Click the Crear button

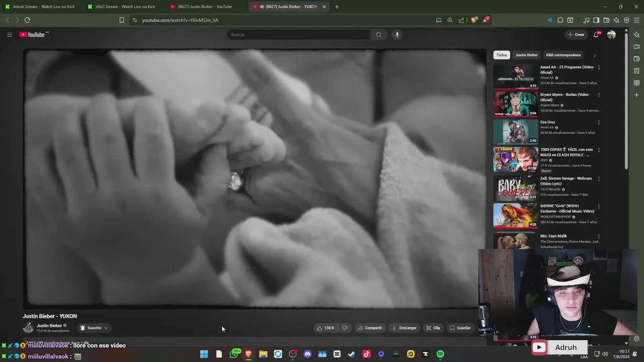click(576, 35)
